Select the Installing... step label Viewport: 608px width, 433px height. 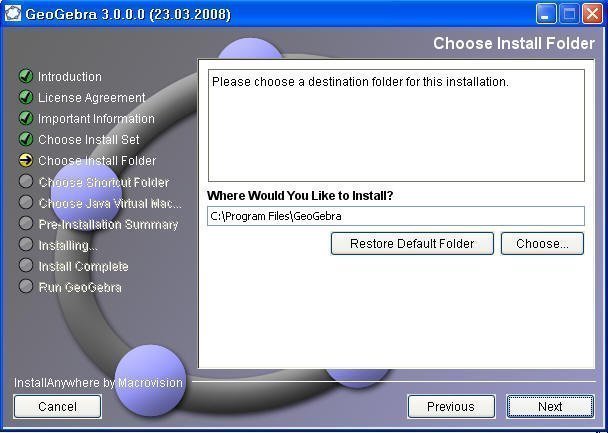pos(68,245)
